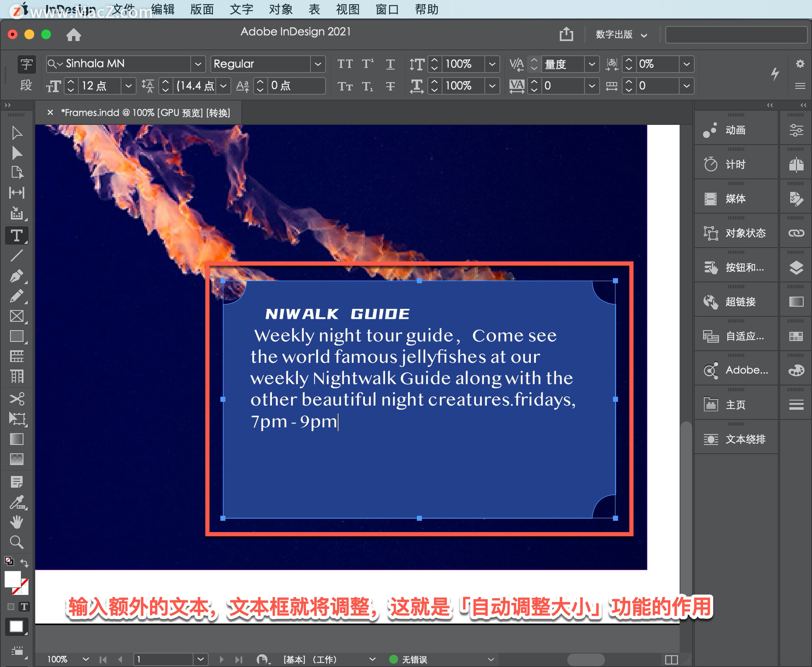The height and width of the screenshot is (667, 812).
Task: Open the zoom level 100% dropdown
Action: [x=85, y=659]
